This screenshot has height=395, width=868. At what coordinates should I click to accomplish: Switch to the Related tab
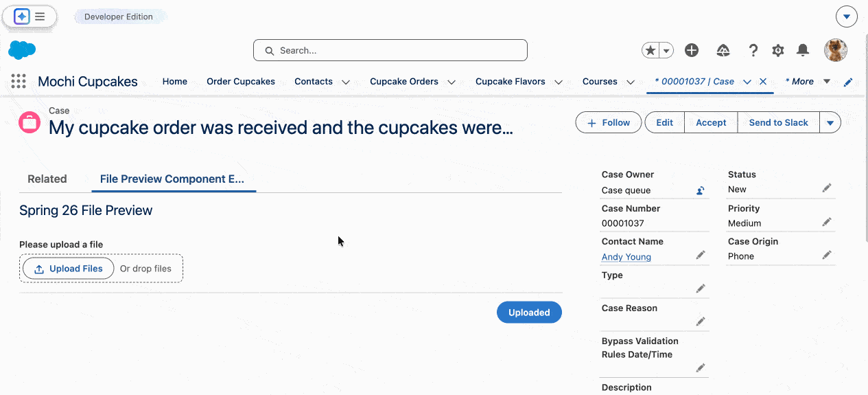47,179
